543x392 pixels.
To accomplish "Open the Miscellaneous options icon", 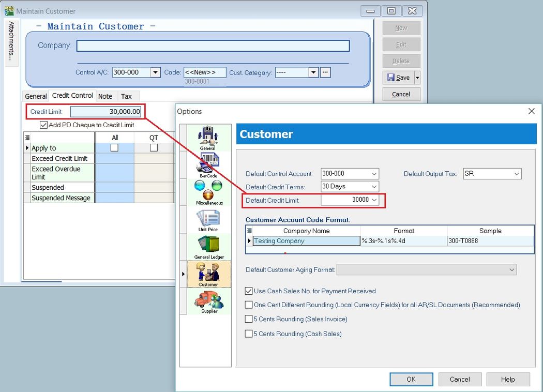I will [209, 192].
